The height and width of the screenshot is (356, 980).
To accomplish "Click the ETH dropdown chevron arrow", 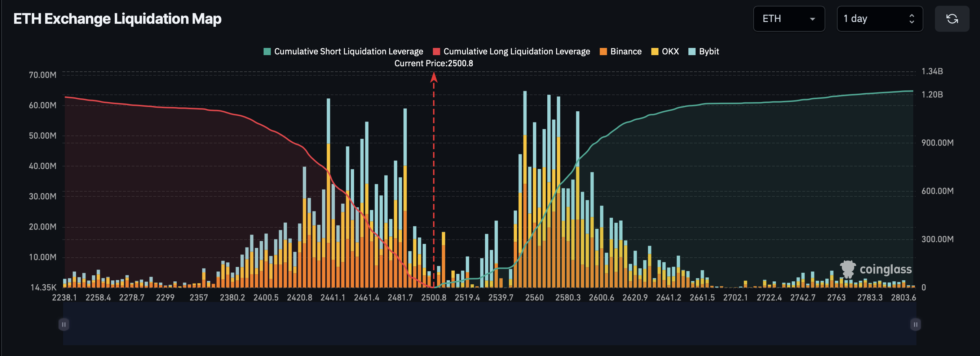I will coord(812,19).
